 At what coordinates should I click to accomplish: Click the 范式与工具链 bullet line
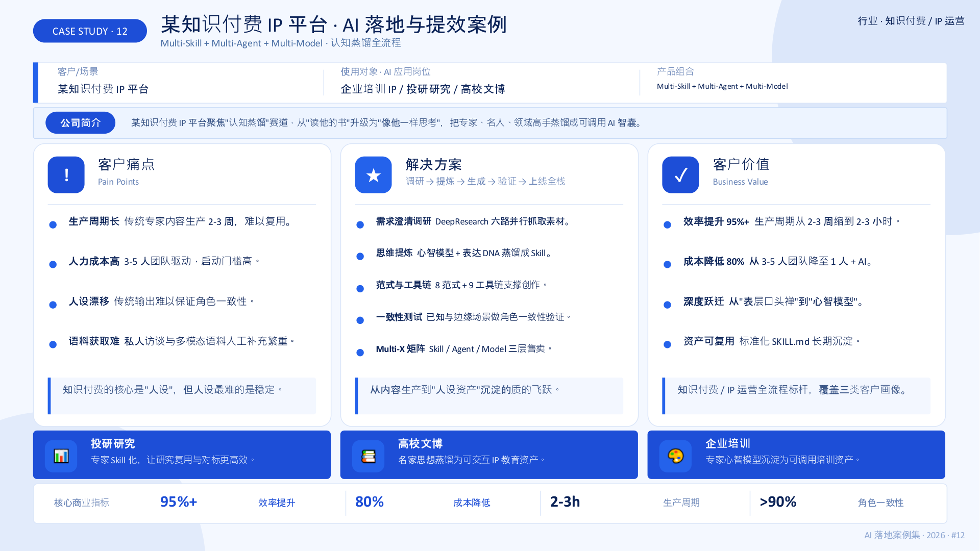pyautogui.click(x=462, y=285)
